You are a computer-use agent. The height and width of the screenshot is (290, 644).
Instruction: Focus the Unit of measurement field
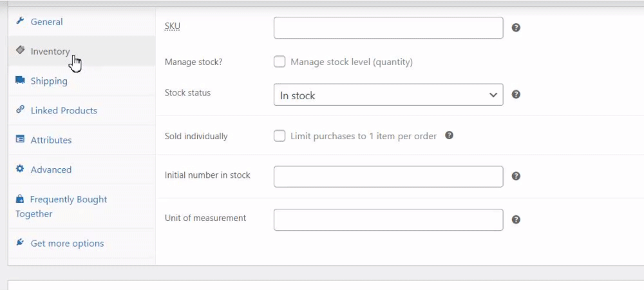point(388,220)
